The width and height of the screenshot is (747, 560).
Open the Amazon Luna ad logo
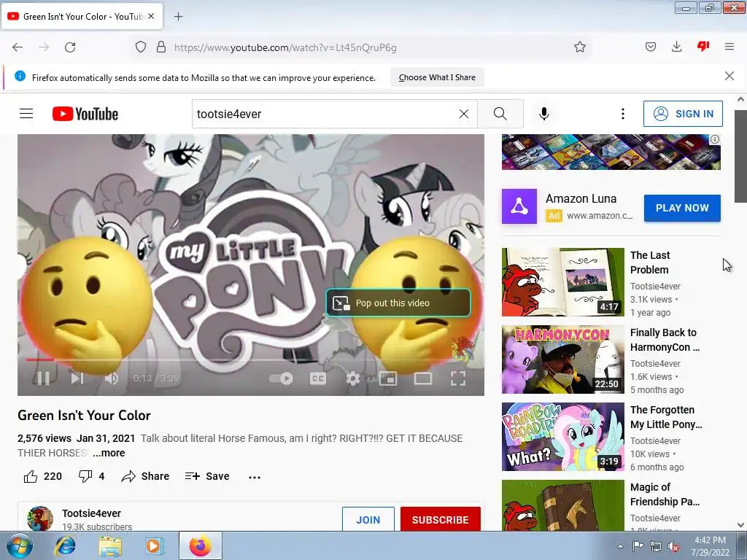point(519,206)
